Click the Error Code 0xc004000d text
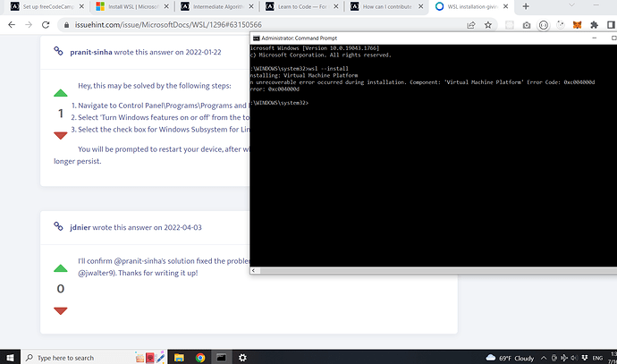Viewport: 617px width, 364px height. 561,82
